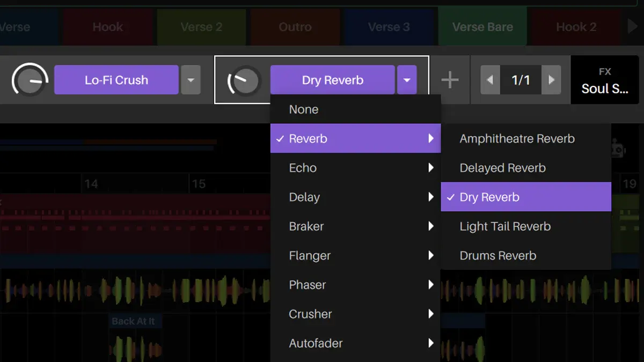Click the plus icon to add effect
Viewport: 644px width, 362px height.
[450, 80]
